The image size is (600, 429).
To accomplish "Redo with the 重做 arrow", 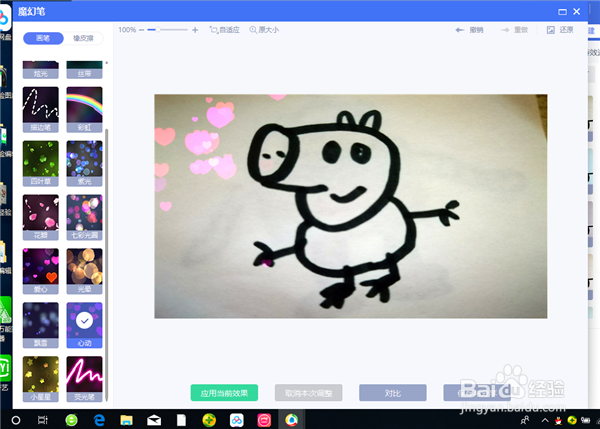I will 514,30.
